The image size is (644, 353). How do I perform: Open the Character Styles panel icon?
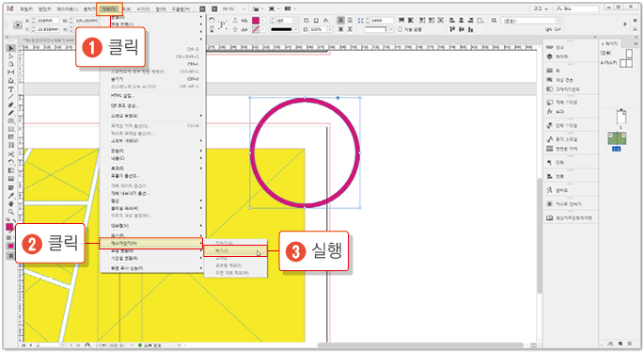click(x=550, y=139)
